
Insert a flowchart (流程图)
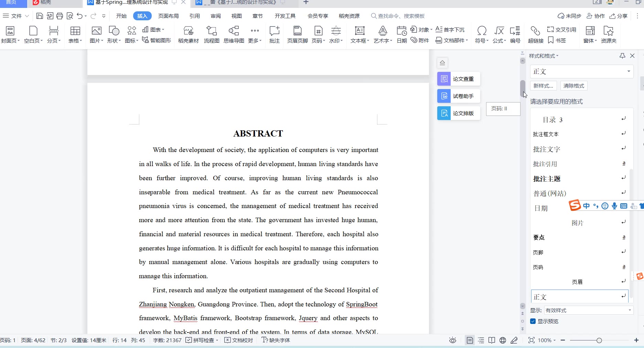click(211, 34)
